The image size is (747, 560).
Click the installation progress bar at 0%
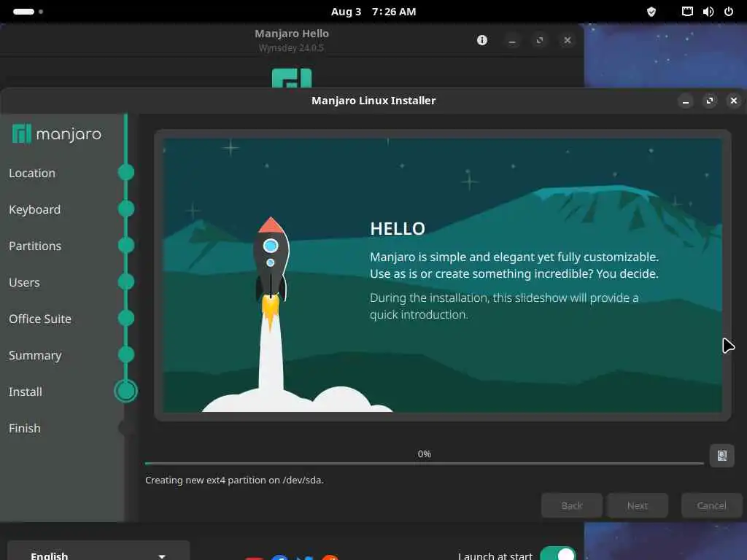(x=424, y=463)
